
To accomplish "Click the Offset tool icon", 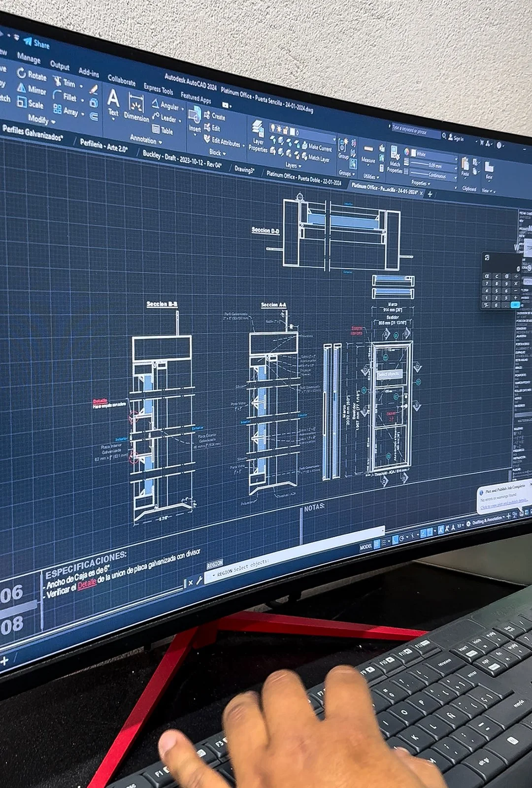I will pyautogui.click(x=94, y=117).
